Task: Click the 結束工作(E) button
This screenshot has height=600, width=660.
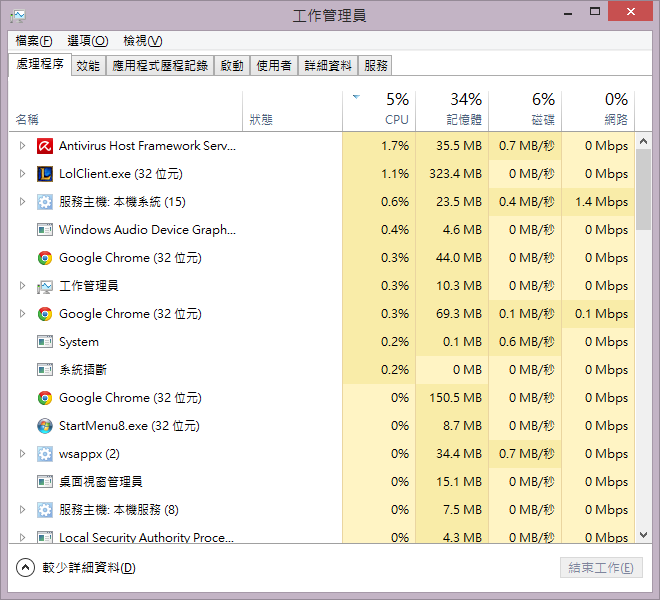Action: point(601,568)
